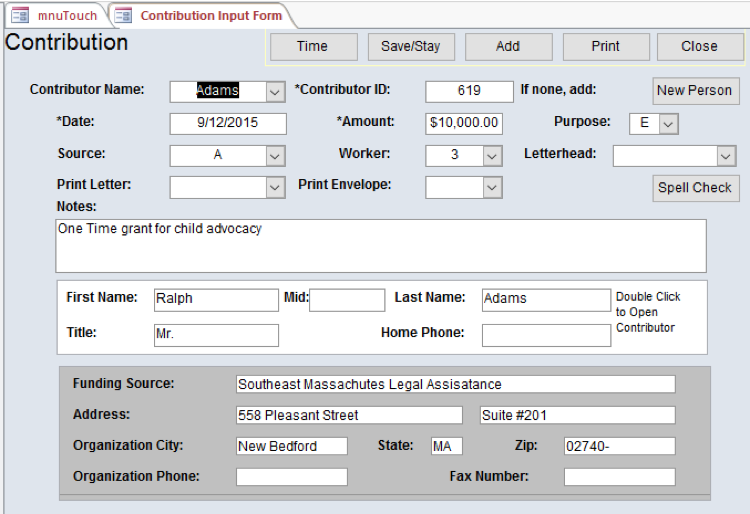Click into the Notes text box
The height and width of the screenshot is (514, 750).
[x=380, y=246]
